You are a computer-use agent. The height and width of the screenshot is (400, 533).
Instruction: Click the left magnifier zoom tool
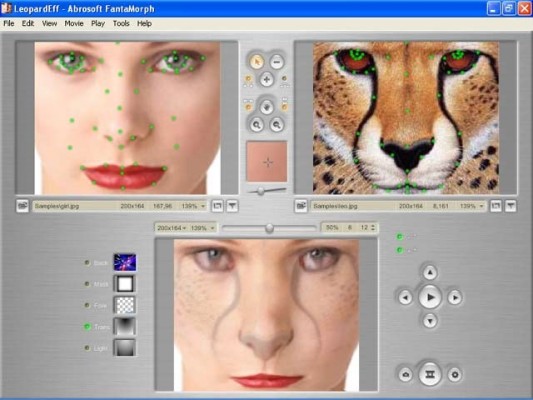click(256, 125)
